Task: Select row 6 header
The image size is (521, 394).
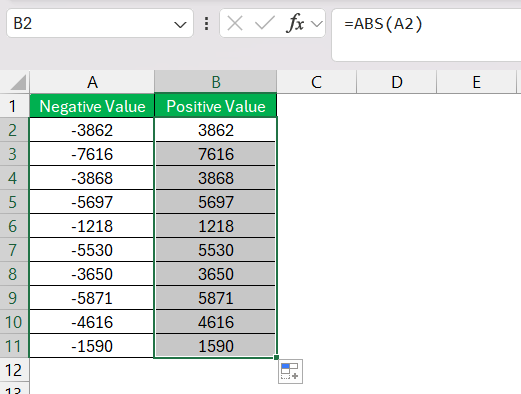Action: (14, 226)
